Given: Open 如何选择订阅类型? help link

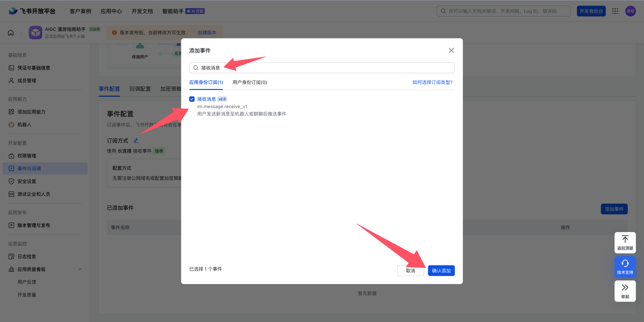Looking at the screenshot, I should point(432,82).
